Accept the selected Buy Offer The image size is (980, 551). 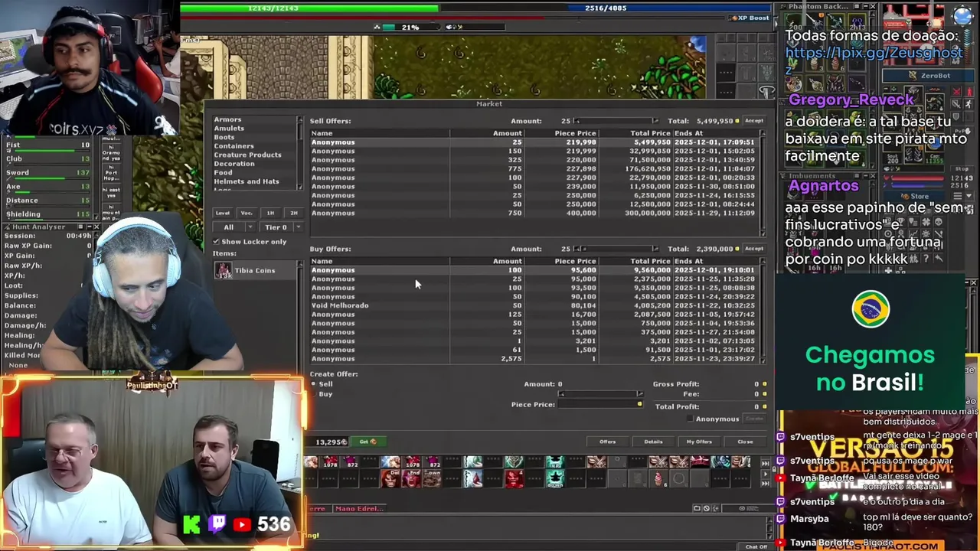click(x=754, y=249)
